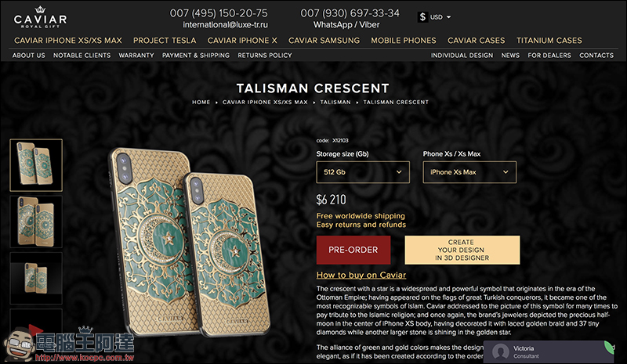Go to the Titanium Cases category
This screenshot has width=627, height=364.
(x=549, y=41)
